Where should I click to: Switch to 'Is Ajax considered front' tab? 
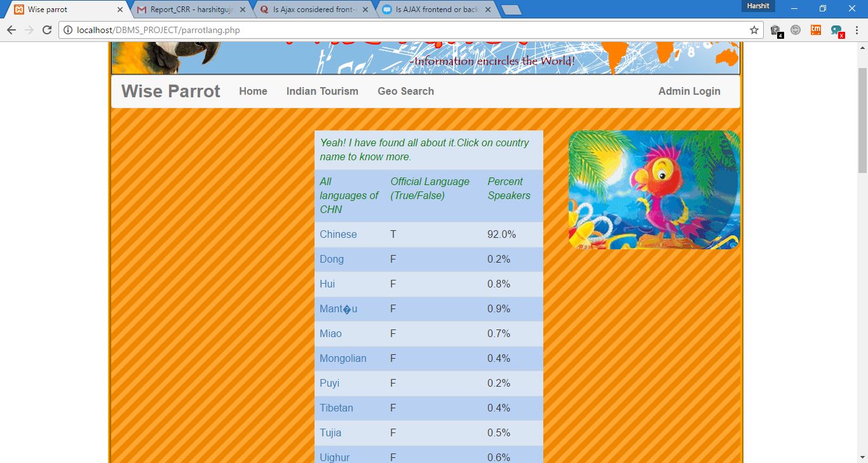click(313, 10)
